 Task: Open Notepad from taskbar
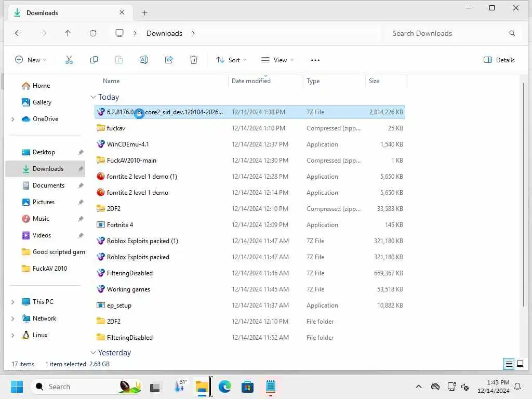[x=270, y=387]
